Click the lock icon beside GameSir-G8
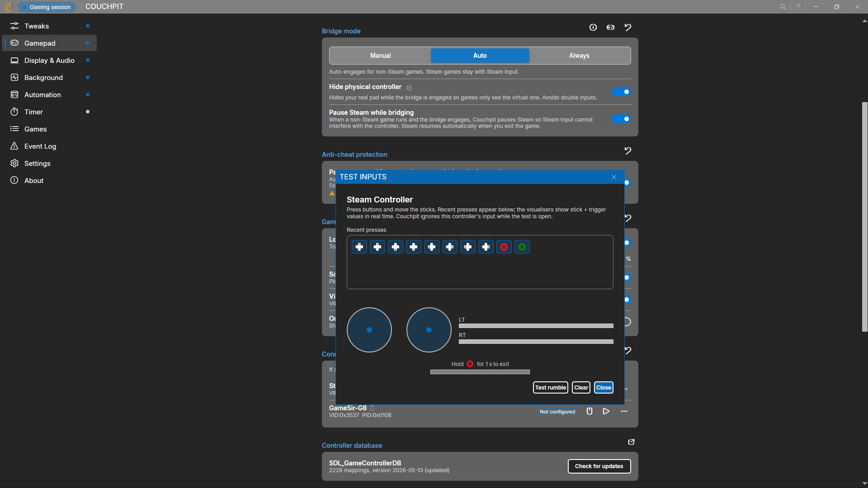This screenshot has width=868, height=488. [x=373, y=408]
